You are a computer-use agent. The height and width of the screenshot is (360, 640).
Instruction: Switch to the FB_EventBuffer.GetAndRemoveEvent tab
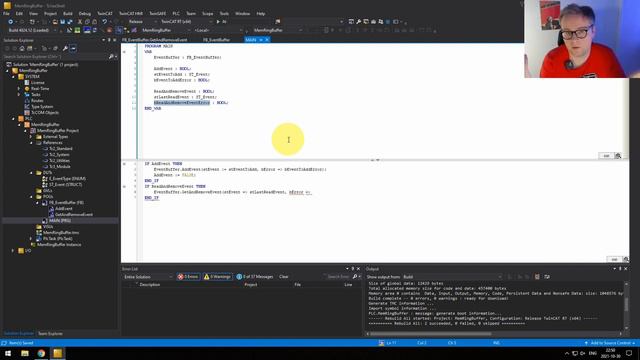155,40
